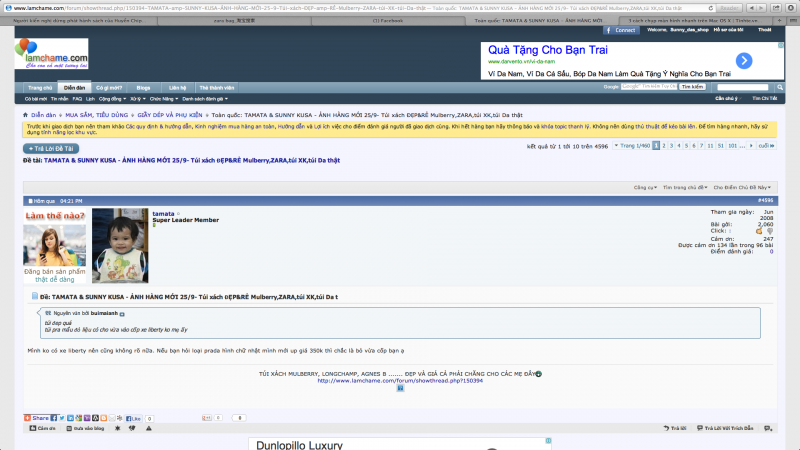Viewport: 800px width, 450px height.
Task: Select the 'Trang chủ' tab
Action: click(39, 87)
